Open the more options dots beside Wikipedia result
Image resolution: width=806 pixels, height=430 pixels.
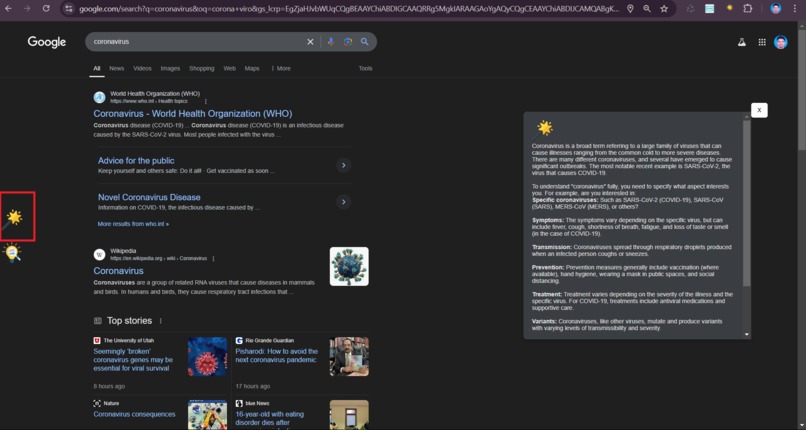point(213,258)
